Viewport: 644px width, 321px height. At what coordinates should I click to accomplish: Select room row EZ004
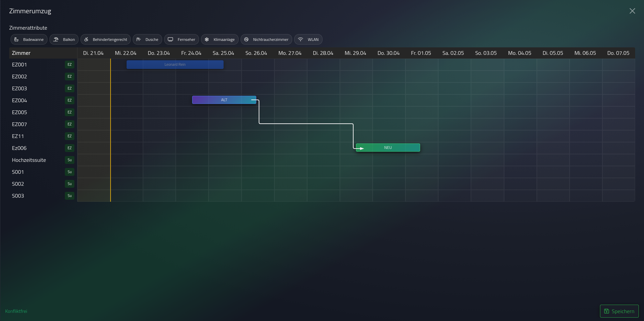pos(43,100)
